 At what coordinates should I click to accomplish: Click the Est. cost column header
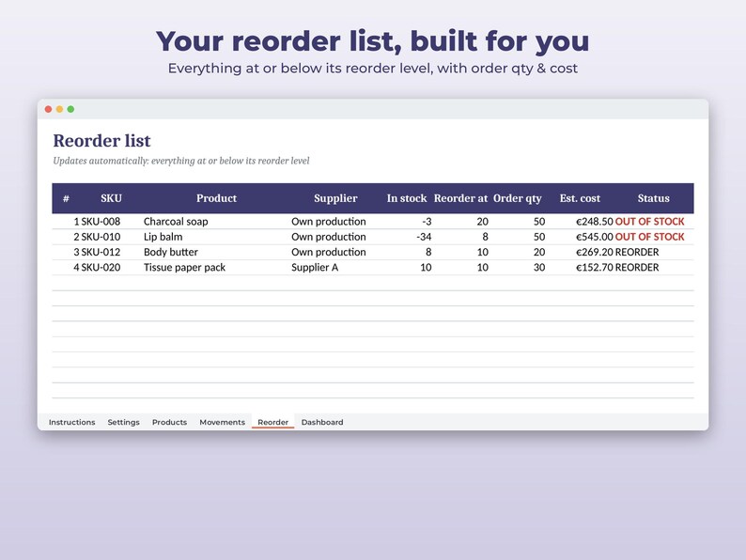pos(580,198)
